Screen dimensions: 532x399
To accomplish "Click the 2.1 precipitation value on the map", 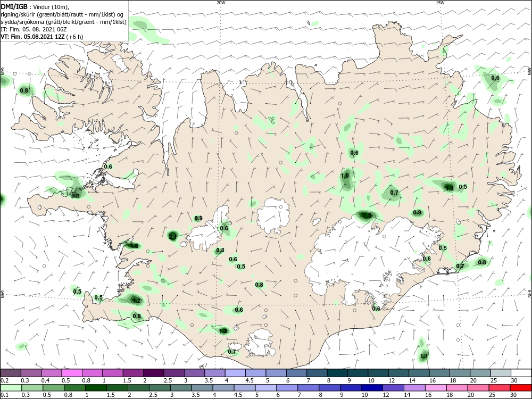I will click(173, 237).
